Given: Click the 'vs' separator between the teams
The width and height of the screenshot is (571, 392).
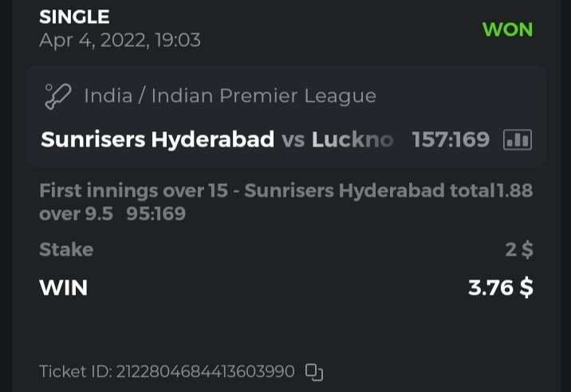Looking at the screenshot, I should [293, 140].
